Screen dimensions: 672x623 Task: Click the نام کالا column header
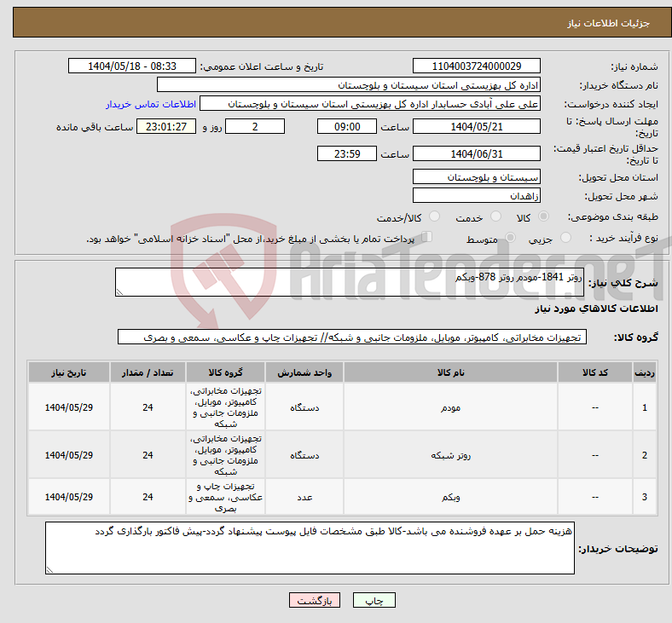450,372
